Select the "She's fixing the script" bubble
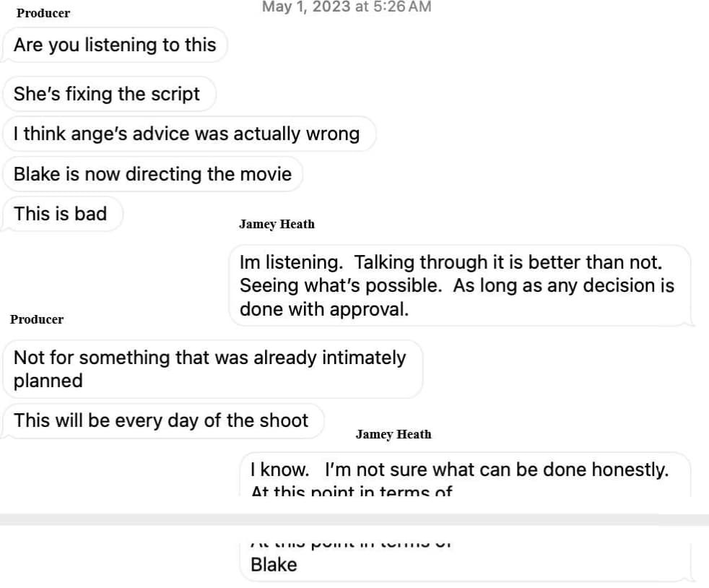The width and height of the screenshot is (709, 588). click(x=107, y=94)
